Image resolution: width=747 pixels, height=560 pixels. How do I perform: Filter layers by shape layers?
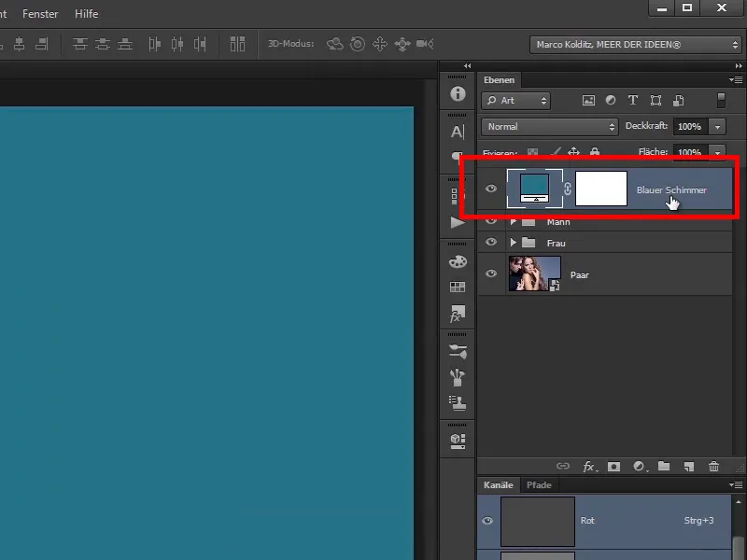point(655,101)
